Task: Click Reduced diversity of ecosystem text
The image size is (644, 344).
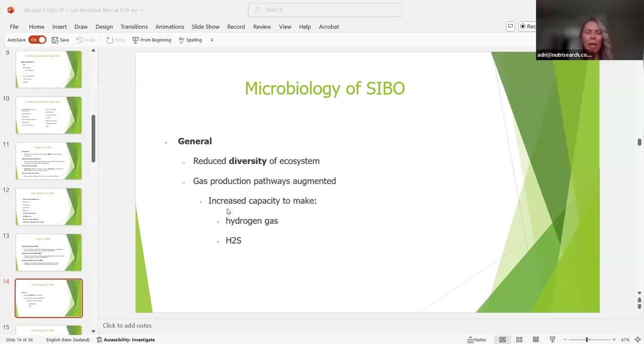Action: click(x=256, y=161)
